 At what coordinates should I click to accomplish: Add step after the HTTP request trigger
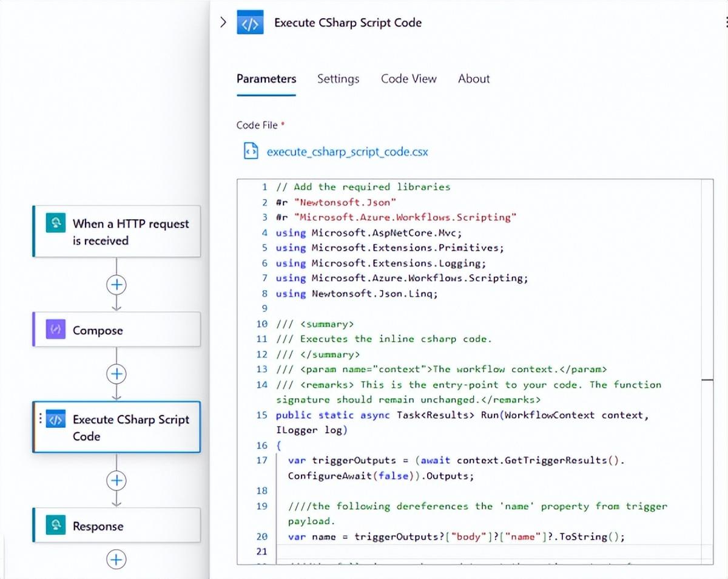coord(116,284)
